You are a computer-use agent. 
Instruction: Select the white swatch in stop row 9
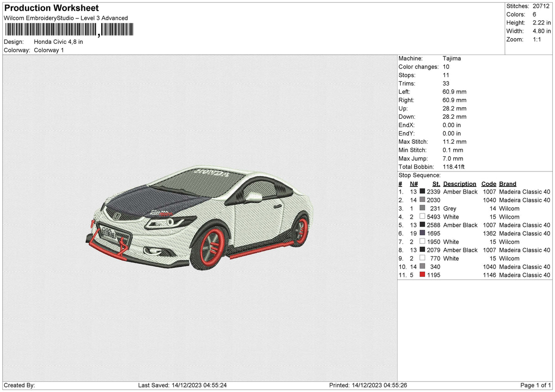pyautogui.click(x=422, y=258)
